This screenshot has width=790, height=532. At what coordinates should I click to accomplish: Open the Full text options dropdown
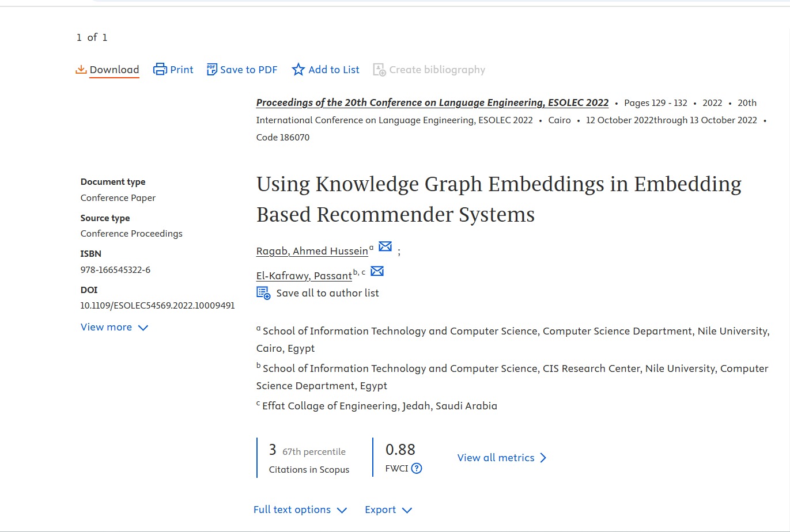click(300, 510)
